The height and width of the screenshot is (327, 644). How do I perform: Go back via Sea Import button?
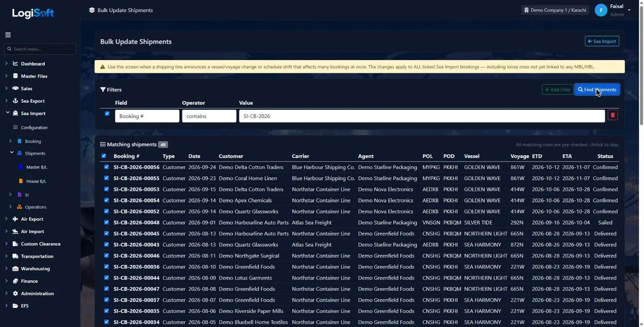[602, 41]
